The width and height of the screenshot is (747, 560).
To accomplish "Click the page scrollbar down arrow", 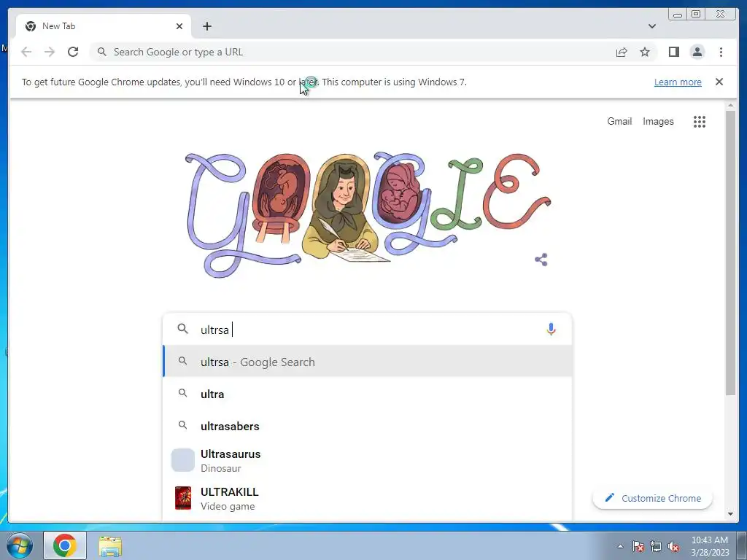I will click(730, 514).
